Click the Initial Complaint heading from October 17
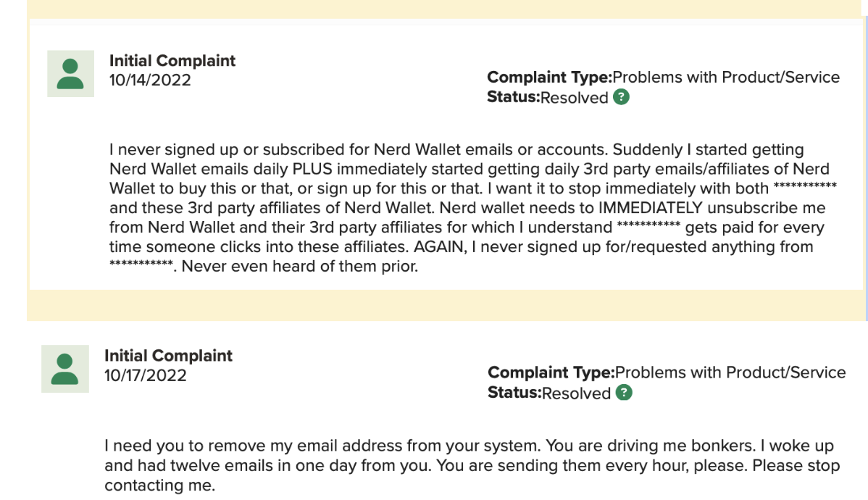This screenshot has width=868, height=500. click(x=170, y=356)
